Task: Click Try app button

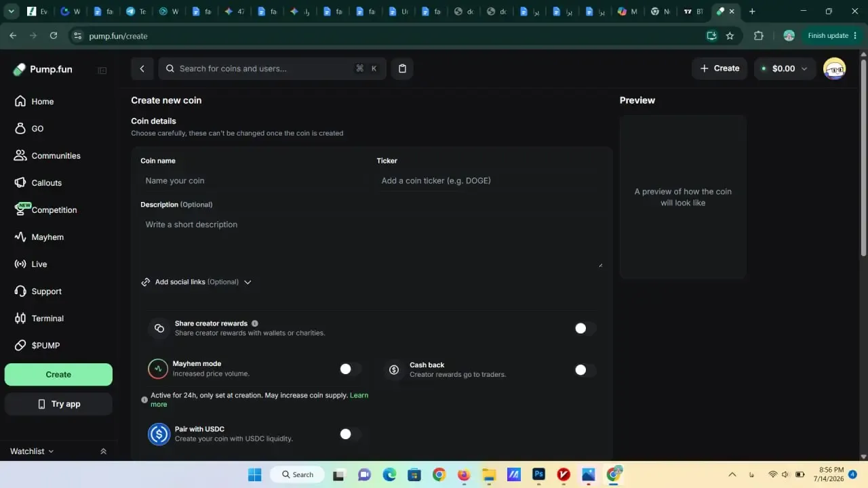Action: tap(58, 404)
